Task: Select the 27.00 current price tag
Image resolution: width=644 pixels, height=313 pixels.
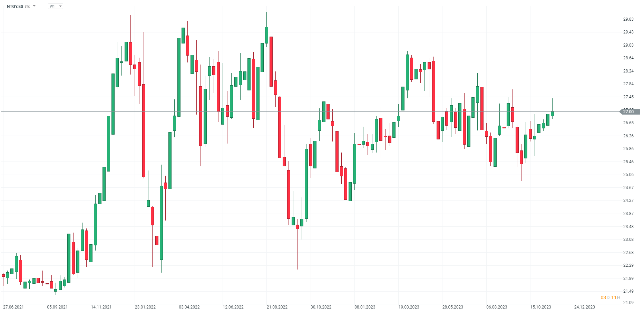Action: tap(630, 112)
